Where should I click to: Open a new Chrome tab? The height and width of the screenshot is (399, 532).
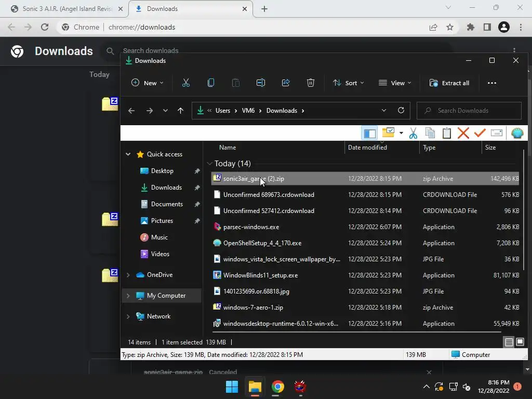point(264,9)
